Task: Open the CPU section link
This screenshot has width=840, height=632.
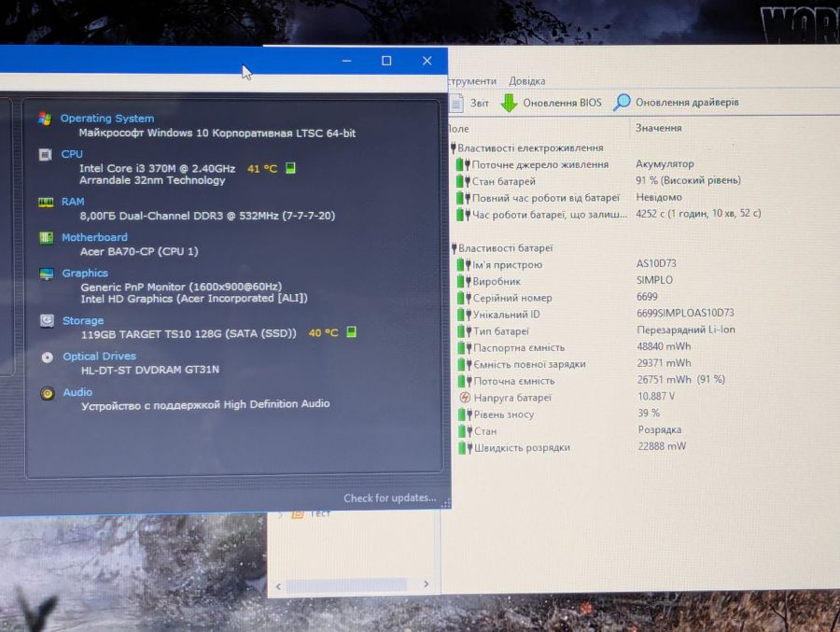Action: coord(72,154)
